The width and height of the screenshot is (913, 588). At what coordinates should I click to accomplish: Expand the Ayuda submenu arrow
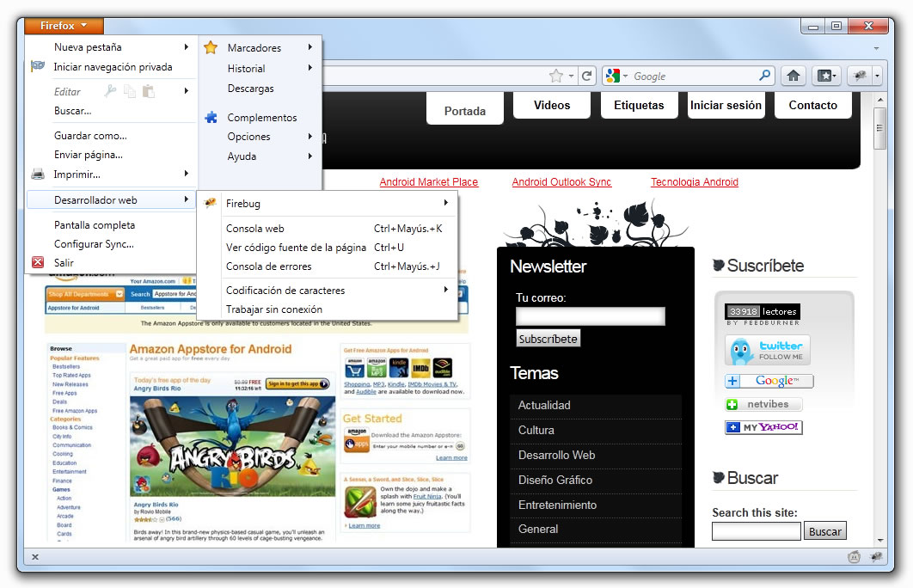[x=309, y=156]
